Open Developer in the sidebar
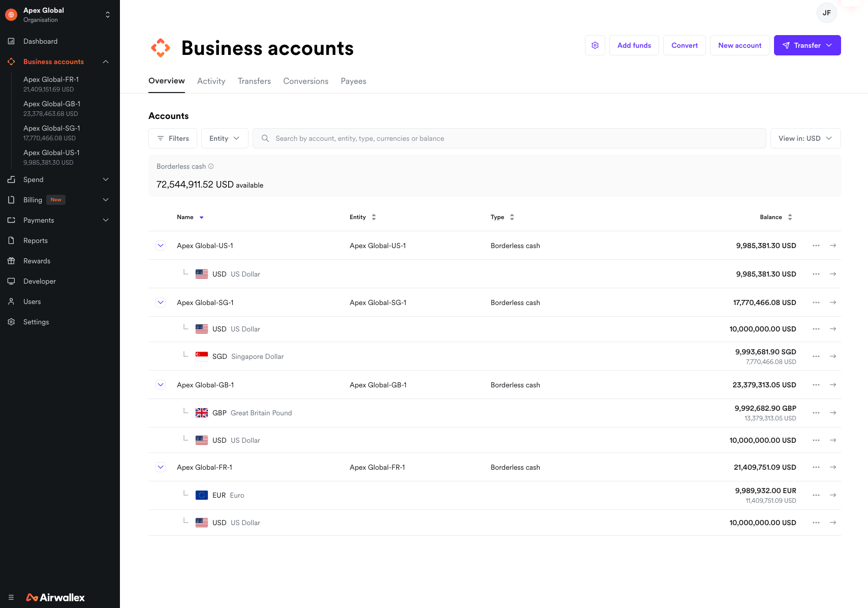 (40, 281)
